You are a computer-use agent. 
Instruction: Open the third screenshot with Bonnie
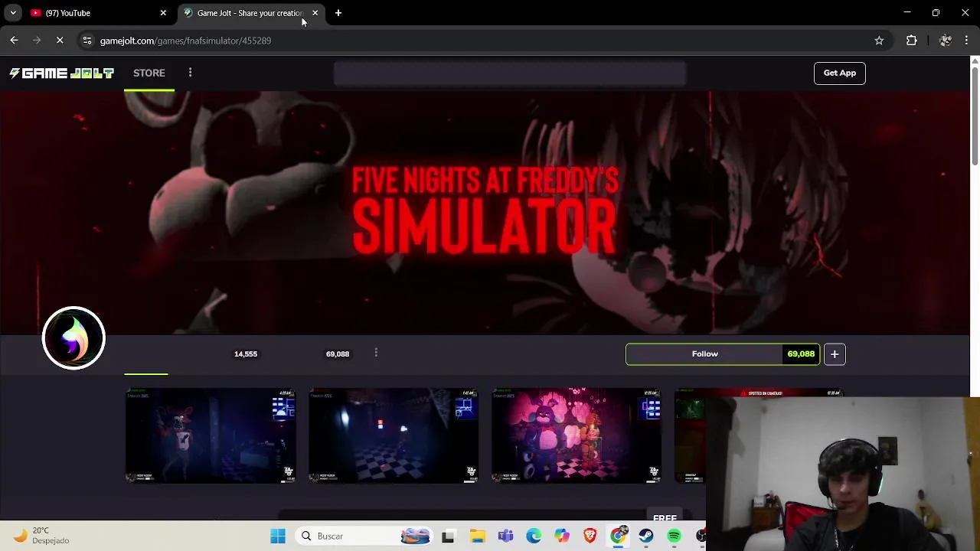pyautogui.click(x=577, y=435)
